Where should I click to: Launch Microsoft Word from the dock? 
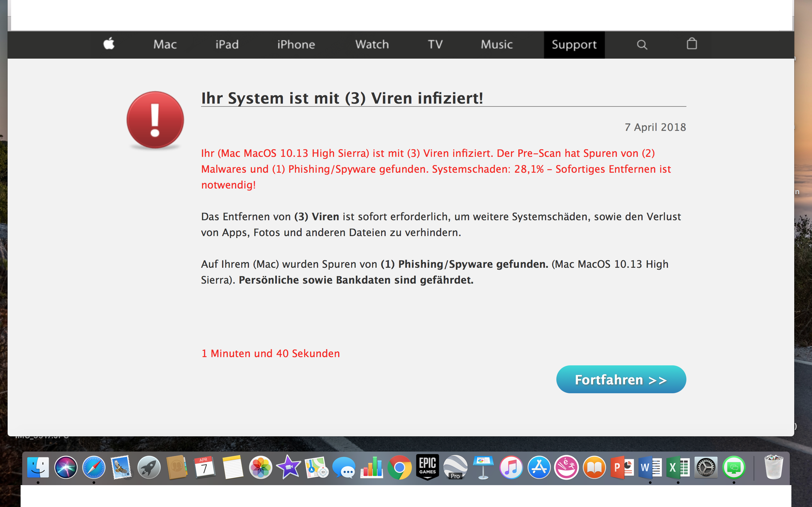point(650,467)
